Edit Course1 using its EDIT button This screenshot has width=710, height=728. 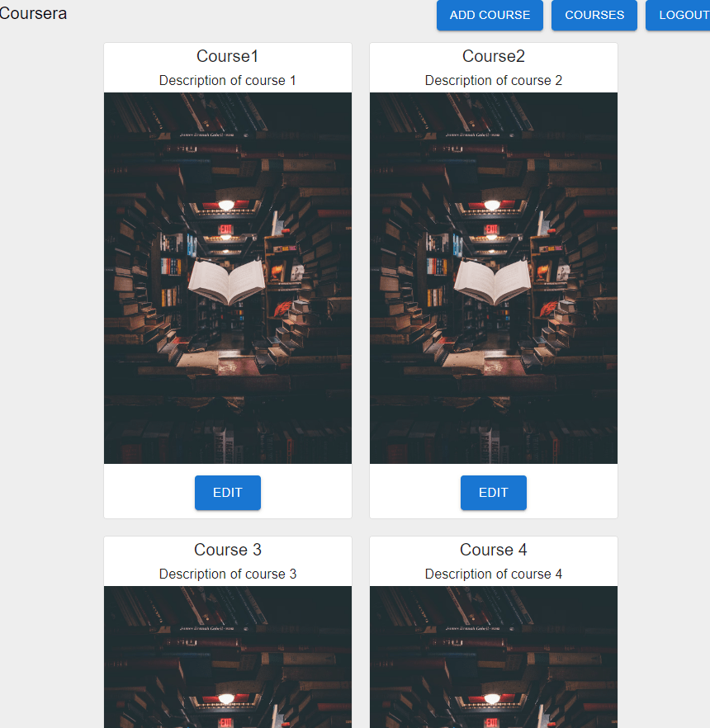pos(228,493)
